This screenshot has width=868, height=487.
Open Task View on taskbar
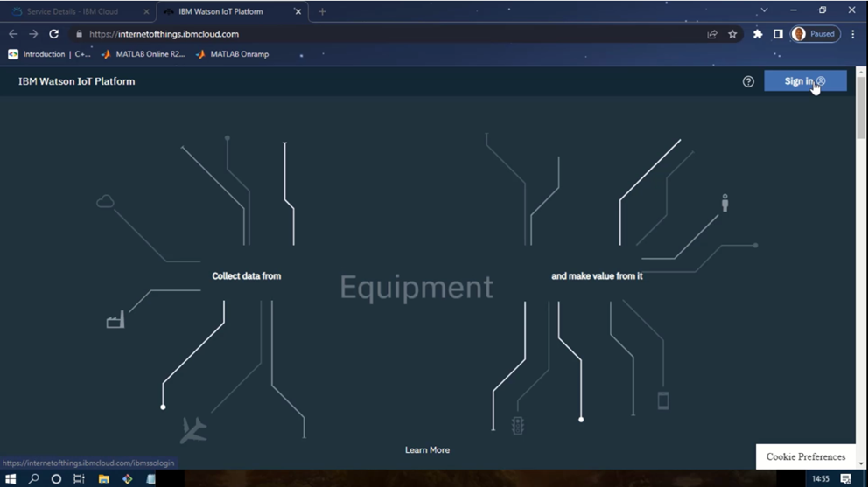[x=79, y=479]
